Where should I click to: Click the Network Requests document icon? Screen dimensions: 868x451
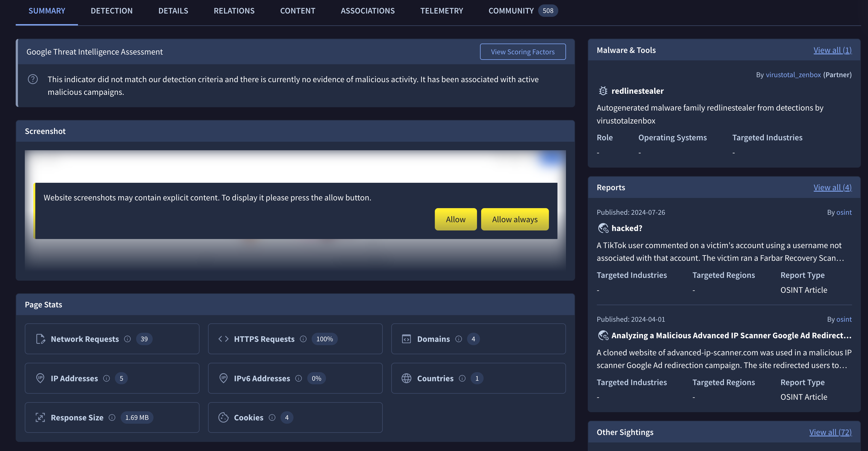coord(41,339)
